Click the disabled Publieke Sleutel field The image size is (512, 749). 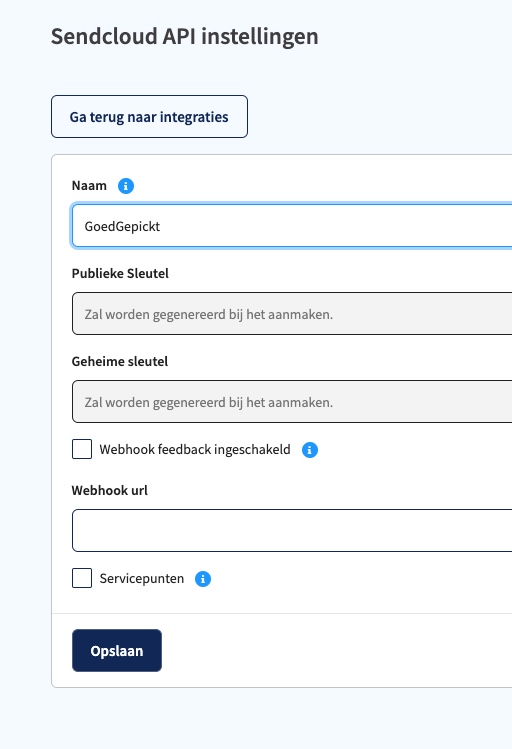[x=292, y=314]
